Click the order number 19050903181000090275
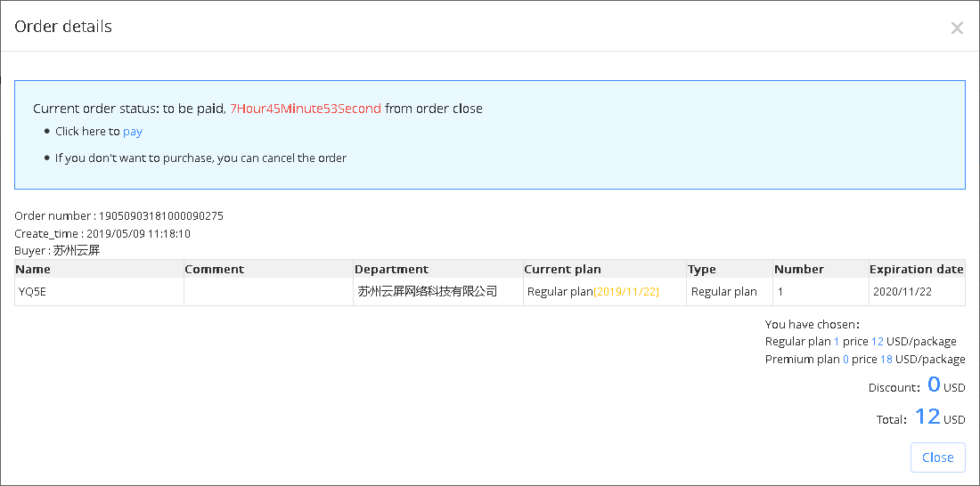980x486 pixels. [161, 216]
